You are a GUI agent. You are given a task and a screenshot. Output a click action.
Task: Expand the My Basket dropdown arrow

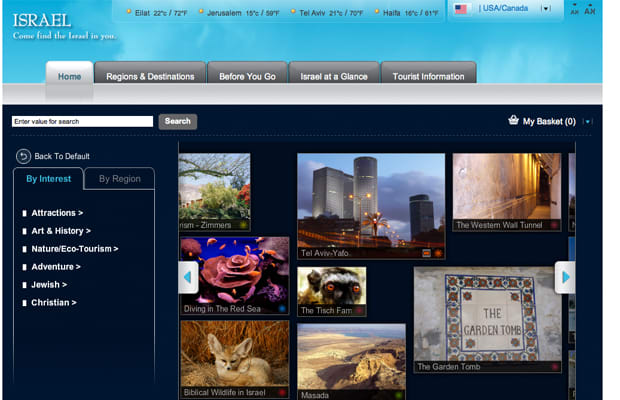tap(588, 122)
